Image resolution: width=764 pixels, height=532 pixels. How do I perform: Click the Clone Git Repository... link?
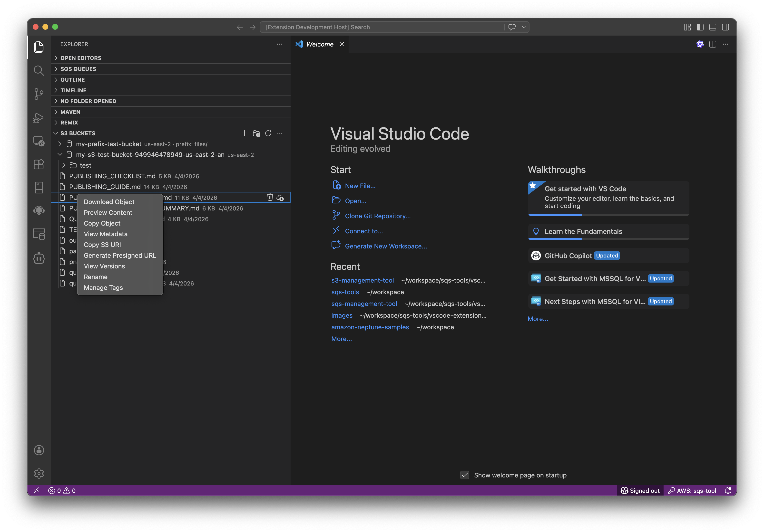pyautogui.click(x=378, y=216)
